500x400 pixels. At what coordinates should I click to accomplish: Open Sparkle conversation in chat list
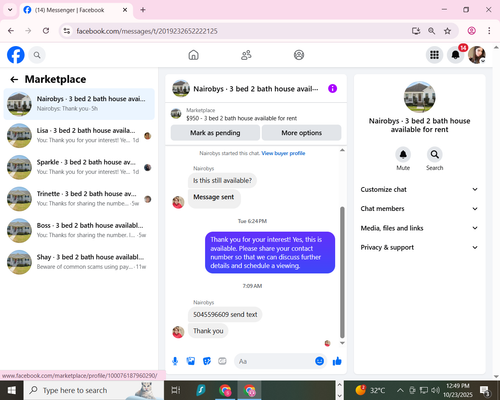79,167
